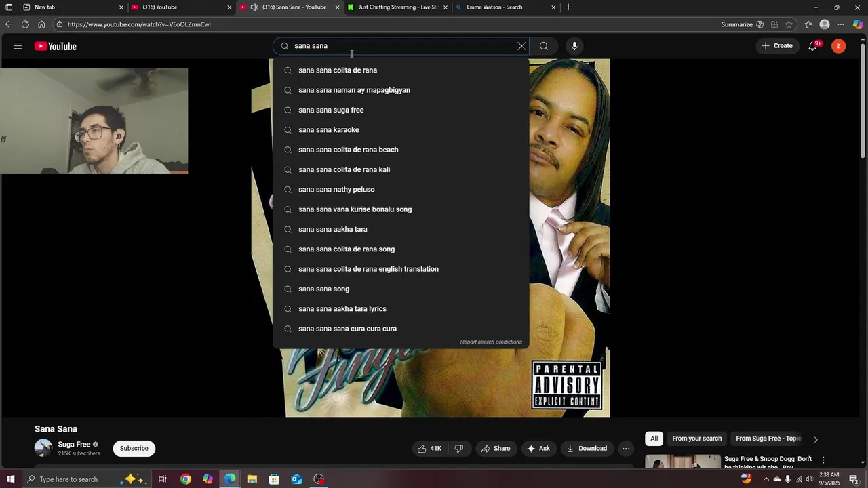The height and width of the screenshot is (488, 868).
Task: Dislike the video with thumbs down
Action: coord(459,449)
